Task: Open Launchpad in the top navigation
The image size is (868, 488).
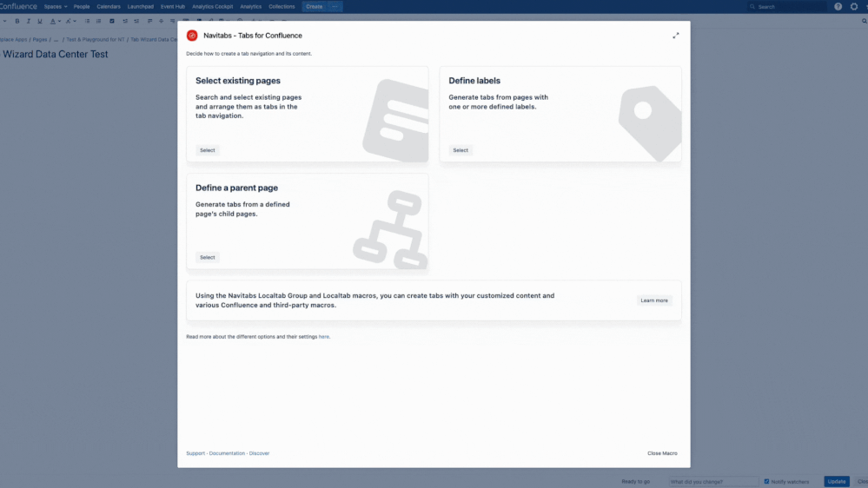Action: coord(141,7)
